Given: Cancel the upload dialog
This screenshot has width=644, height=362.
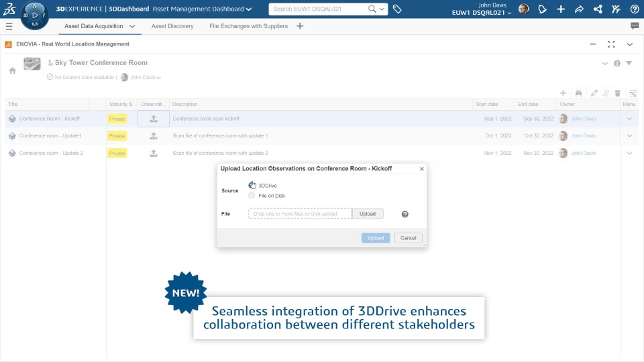Looking at the screenshot, I should [409, 238].
